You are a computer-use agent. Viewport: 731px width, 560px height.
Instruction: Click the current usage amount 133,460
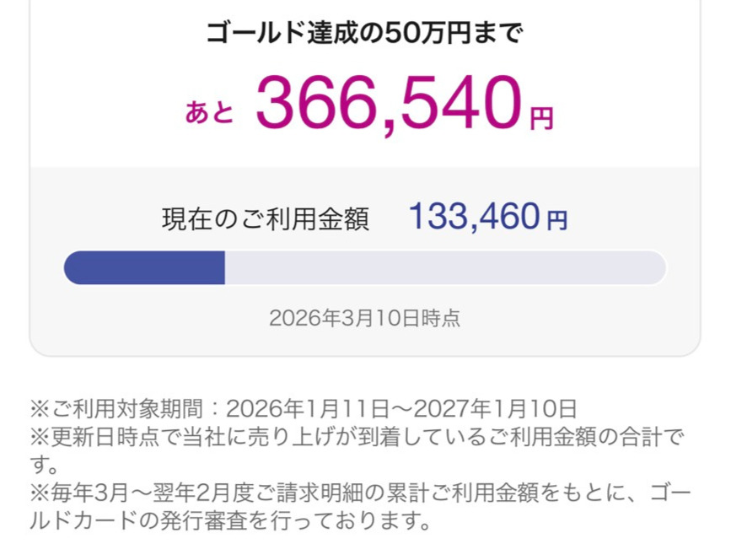[x=474, y=218]
